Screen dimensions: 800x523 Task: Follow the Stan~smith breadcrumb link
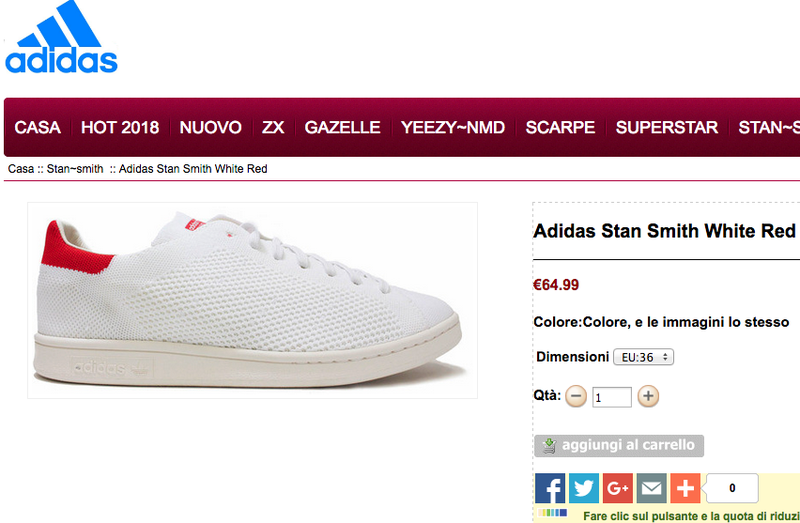[x=75, y=169]
